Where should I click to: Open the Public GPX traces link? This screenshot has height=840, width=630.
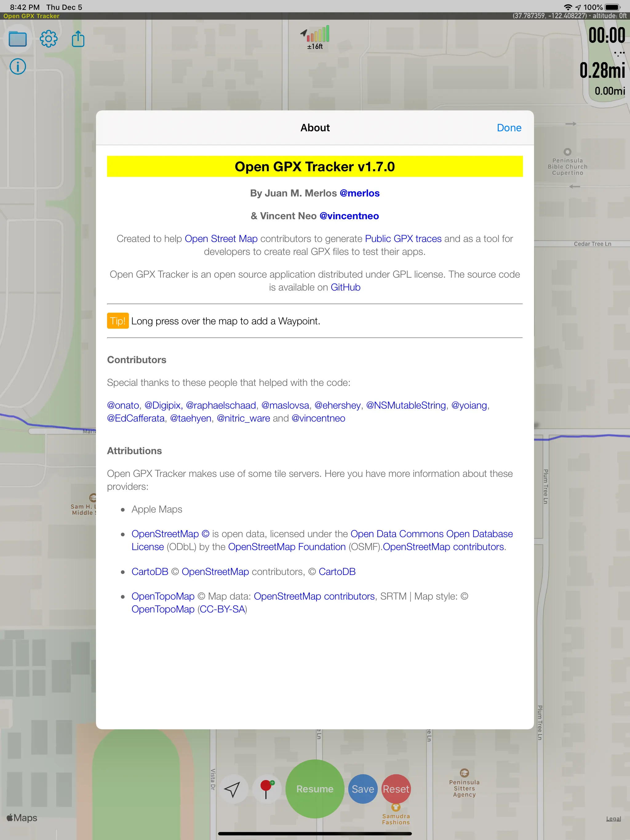(x=403, y=239)
